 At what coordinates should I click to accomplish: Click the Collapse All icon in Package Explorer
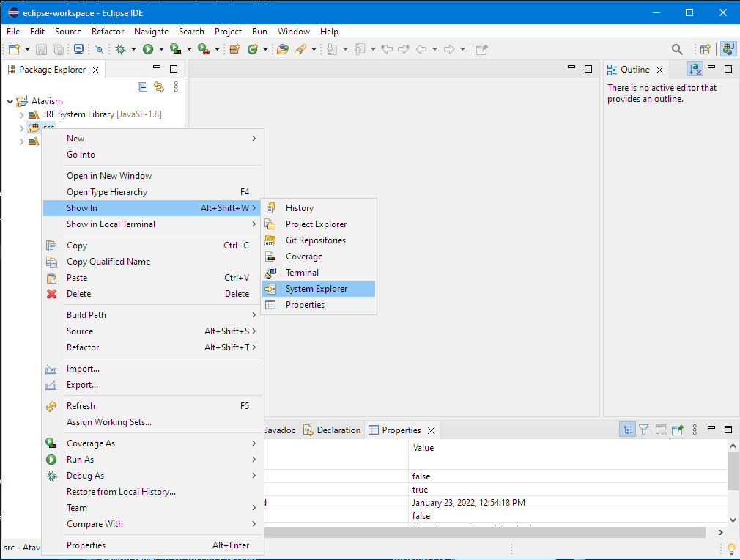pyautogui.click(x=143, y=87)
